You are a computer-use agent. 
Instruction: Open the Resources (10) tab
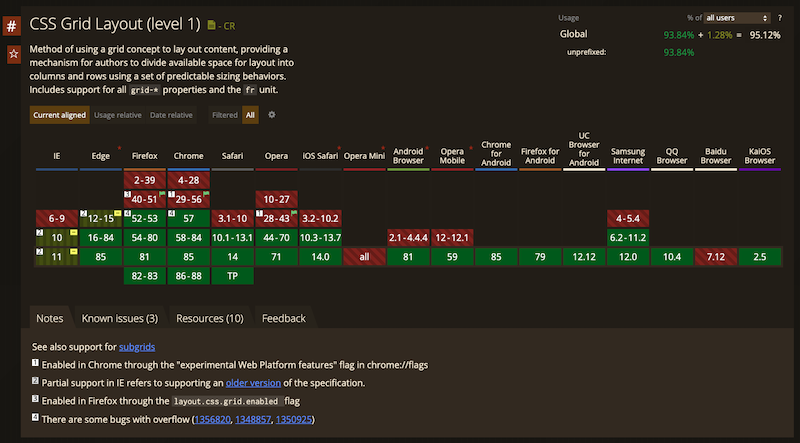210,318
